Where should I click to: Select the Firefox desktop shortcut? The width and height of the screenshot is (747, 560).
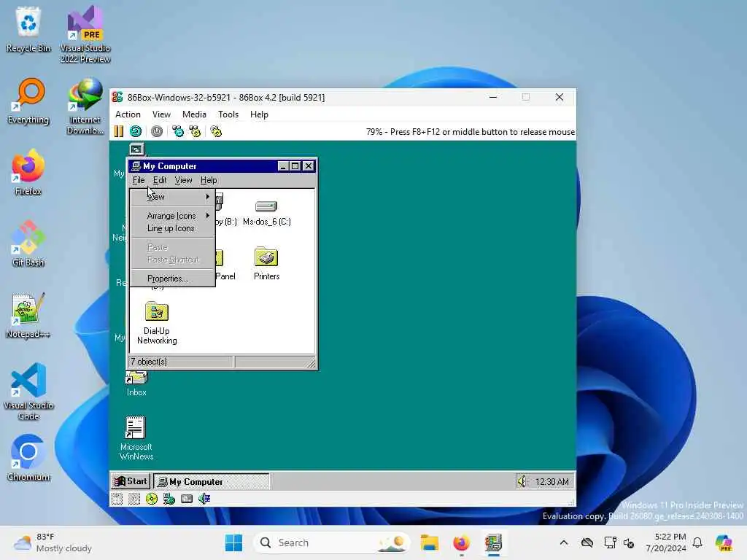click(x=28, y=172)
